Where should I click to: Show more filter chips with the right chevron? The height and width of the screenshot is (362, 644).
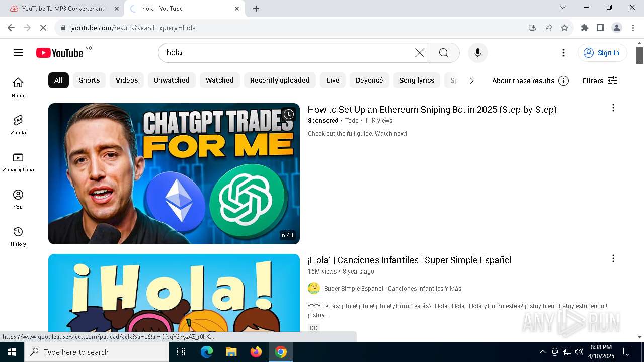[x=471, y=81]
